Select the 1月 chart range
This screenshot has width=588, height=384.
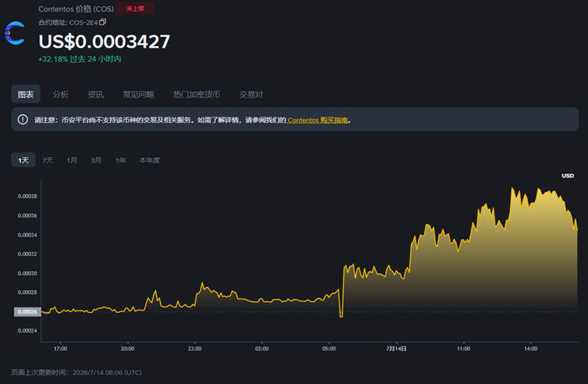pos(71,160)
